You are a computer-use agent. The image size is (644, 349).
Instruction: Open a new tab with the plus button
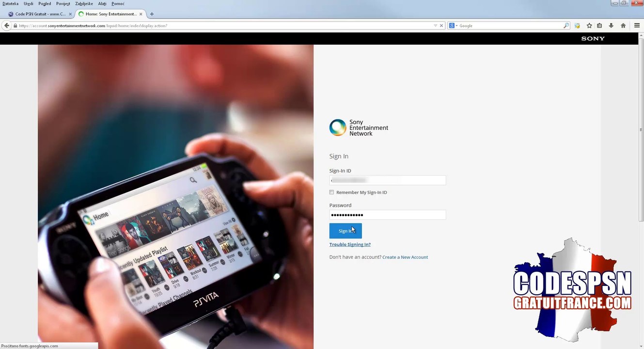pyautogui.click(x=152, y=14)
